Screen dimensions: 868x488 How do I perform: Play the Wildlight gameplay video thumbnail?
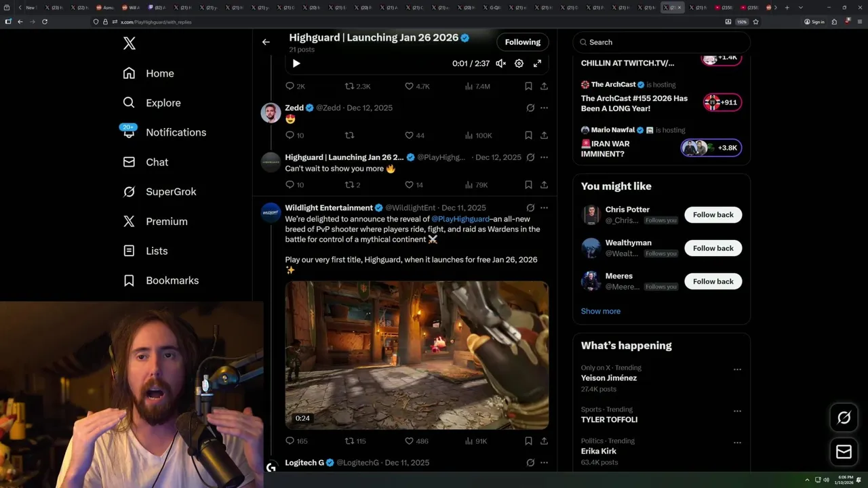point(417,355)
